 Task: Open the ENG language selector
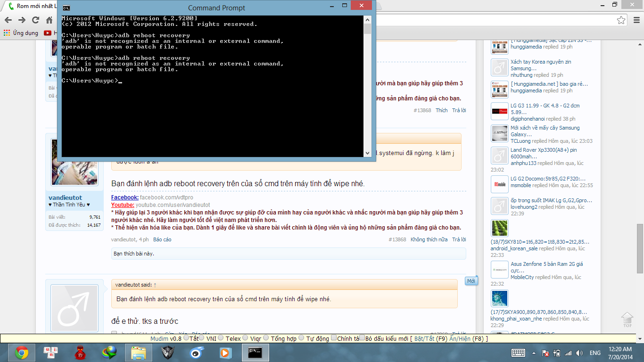[x=595, y=353]
